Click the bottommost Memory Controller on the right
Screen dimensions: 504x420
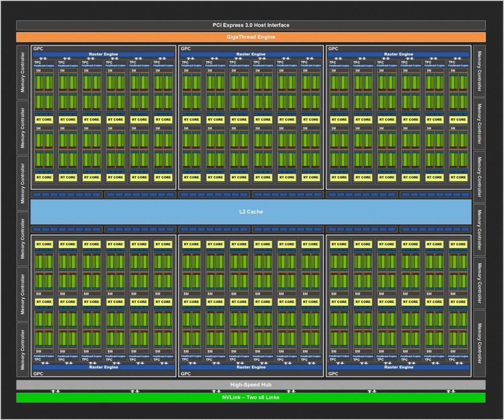click(x=479, y=343)
